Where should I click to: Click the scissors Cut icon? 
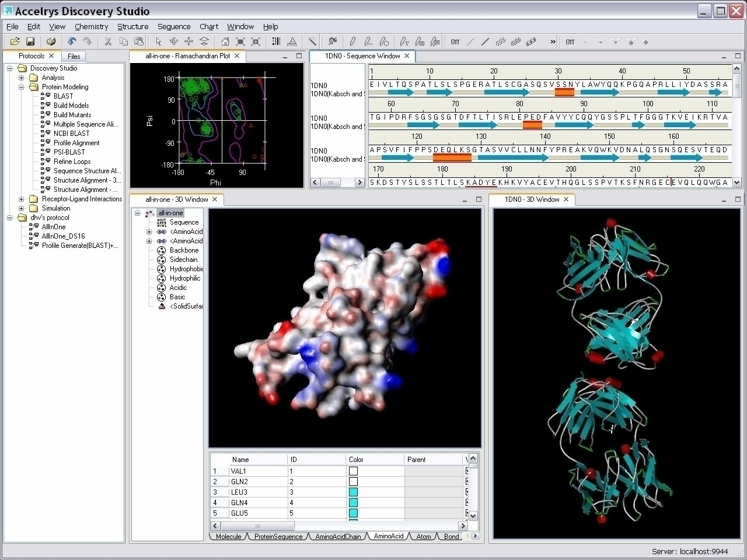point(108,41)
